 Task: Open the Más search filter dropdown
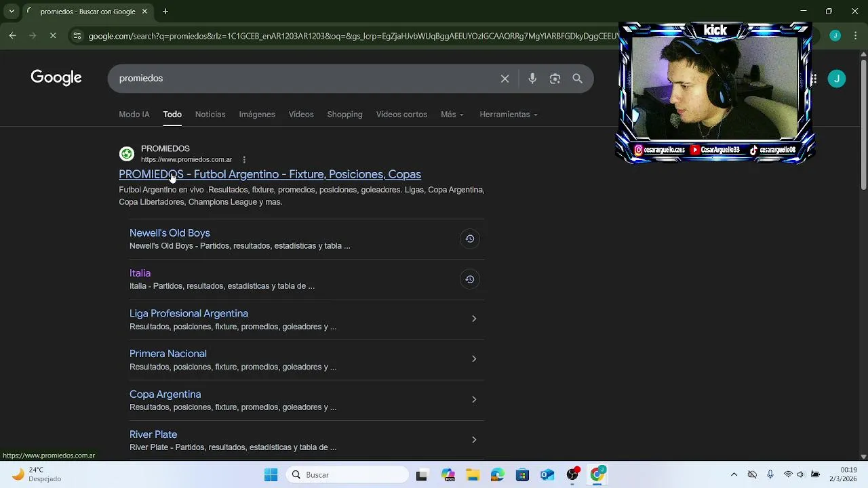452,115
